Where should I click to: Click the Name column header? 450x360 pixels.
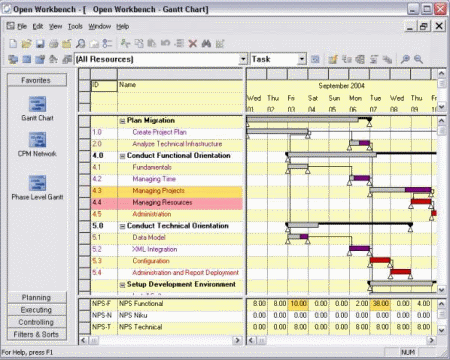tap(180, 85)
